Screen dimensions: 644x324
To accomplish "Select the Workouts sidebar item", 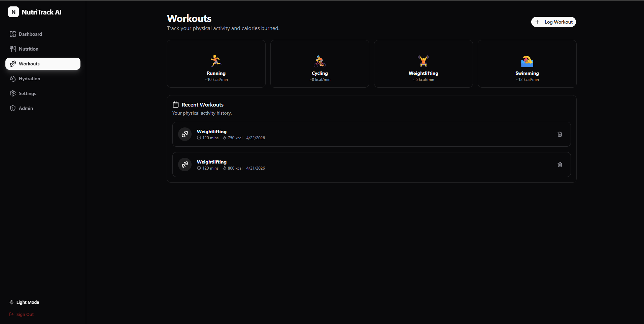I will pos(43,64).
